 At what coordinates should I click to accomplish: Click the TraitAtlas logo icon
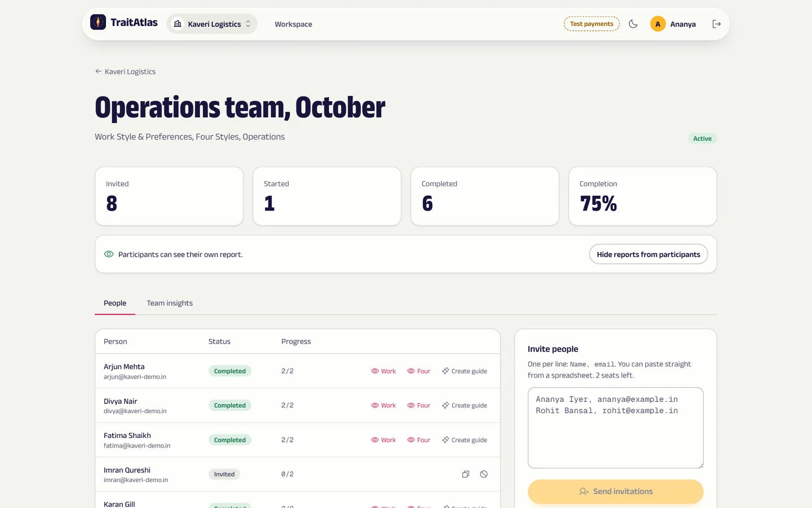pos(98,22)
